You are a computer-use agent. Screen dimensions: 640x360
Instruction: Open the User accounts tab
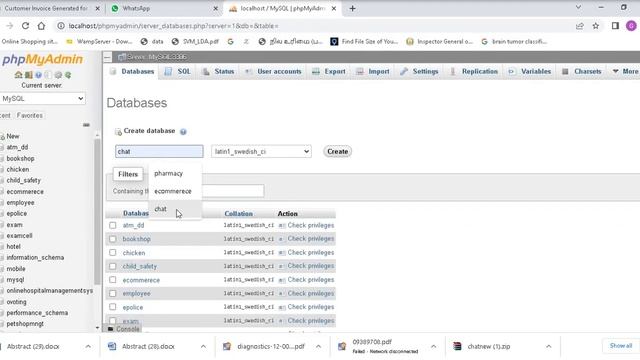pyautogui.click(x=273, y=71)
